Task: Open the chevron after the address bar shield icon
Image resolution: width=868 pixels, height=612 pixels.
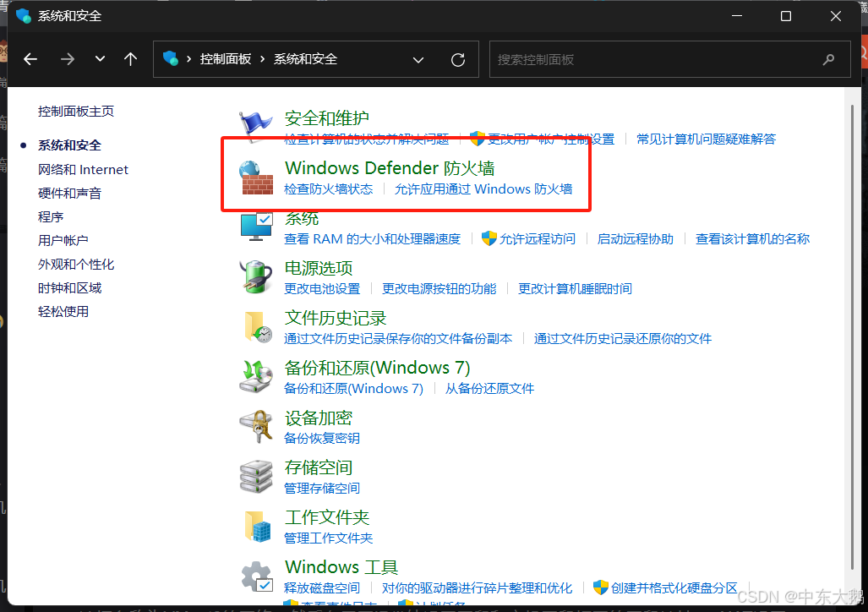Action: pyautogui.click(x=188, y=58)
